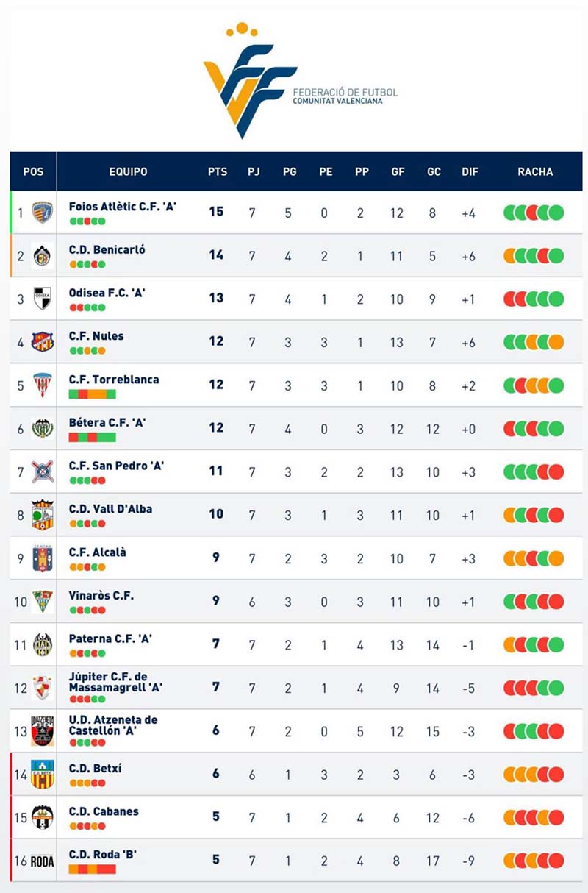Click the C.D. Betxí striped badge
The width and height of the screenshot is (588, 893).
point(42,775)
